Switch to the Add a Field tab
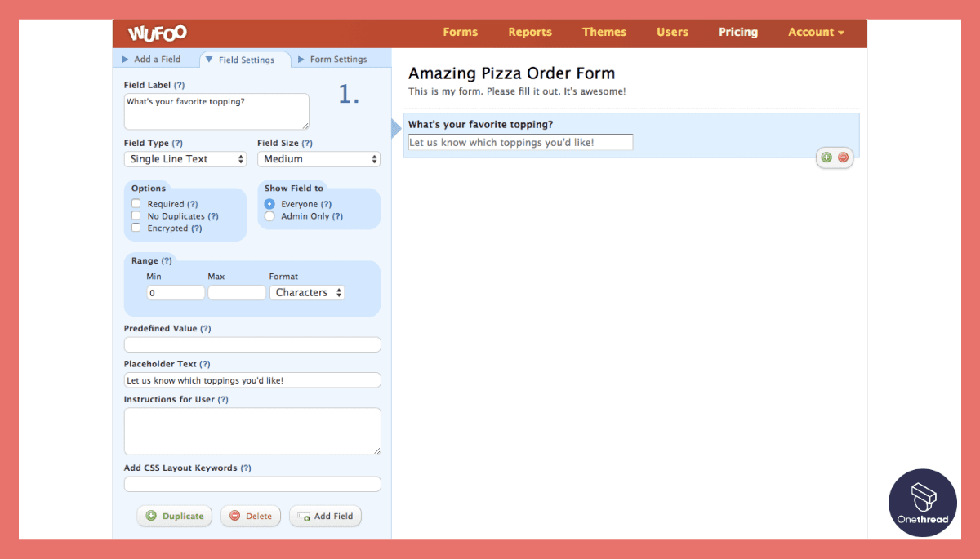The width and height of the screenshot is (980, 559). click(x=157, y=59)
